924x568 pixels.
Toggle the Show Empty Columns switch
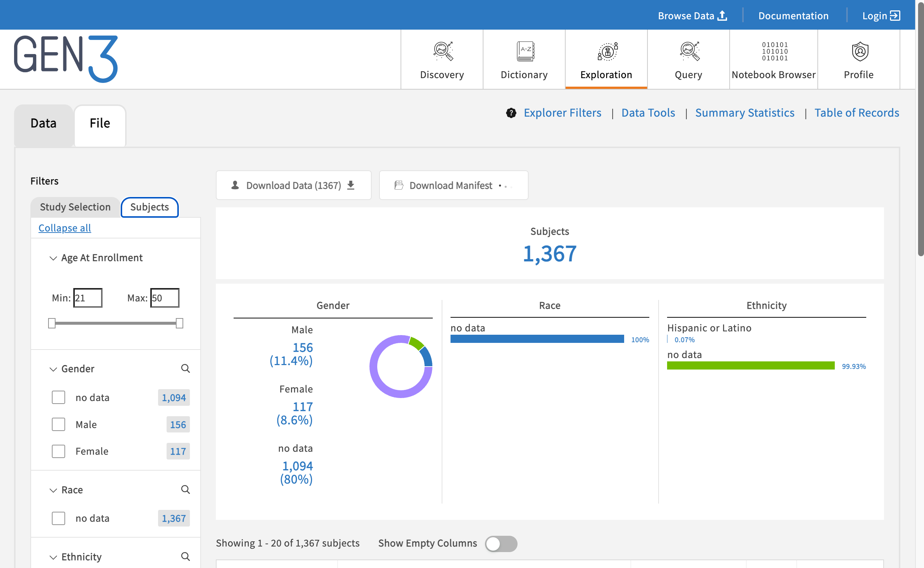[501, 544]
